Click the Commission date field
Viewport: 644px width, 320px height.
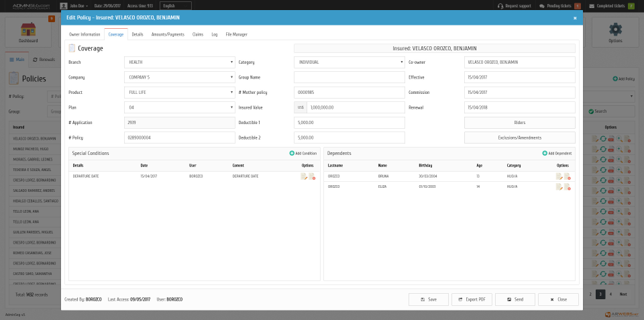pos(519,93)
